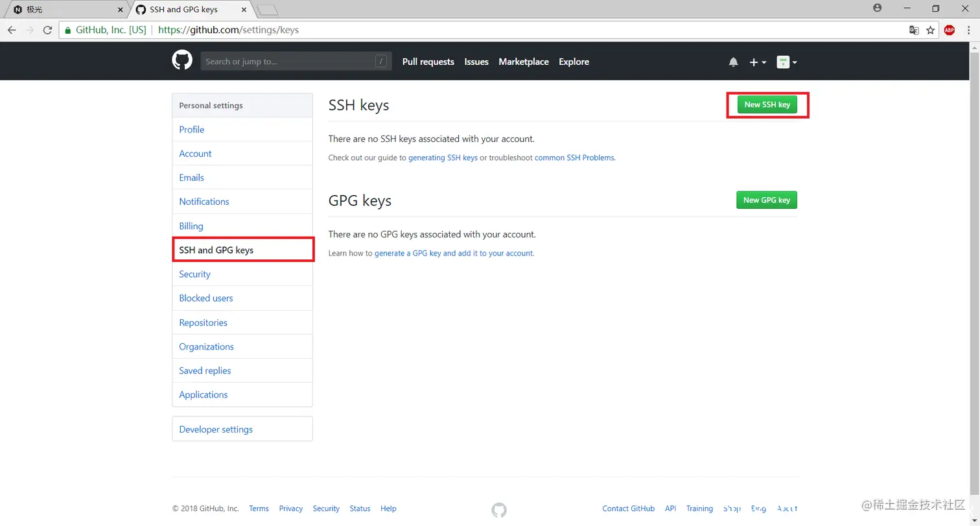Click the footer Security link
980x526 pixels.
326,508
